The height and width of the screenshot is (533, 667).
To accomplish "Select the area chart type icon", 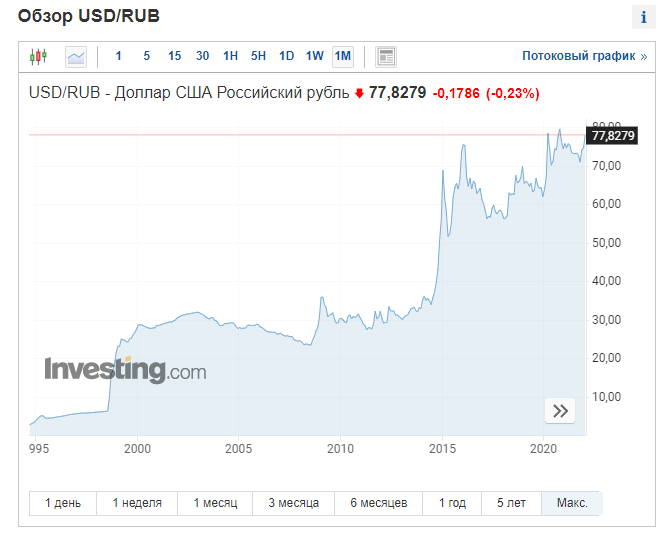I will 76,57.
